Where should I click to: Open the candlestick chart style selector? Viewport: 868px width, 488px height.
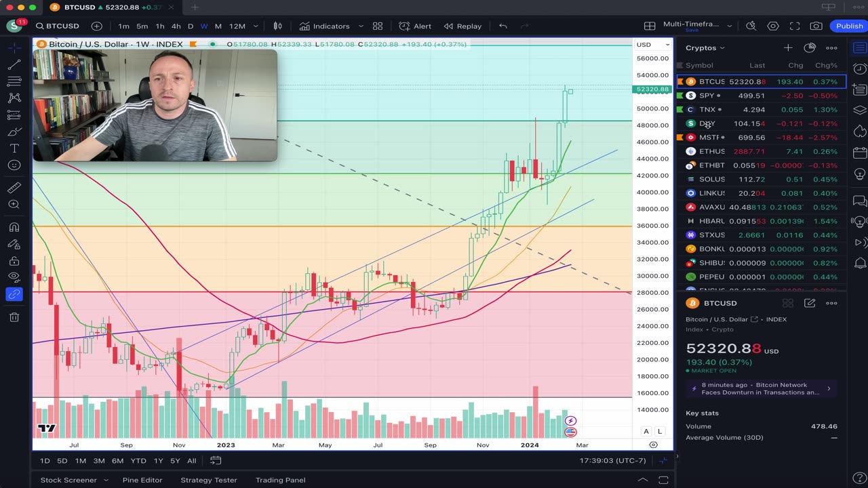(277, 26)
